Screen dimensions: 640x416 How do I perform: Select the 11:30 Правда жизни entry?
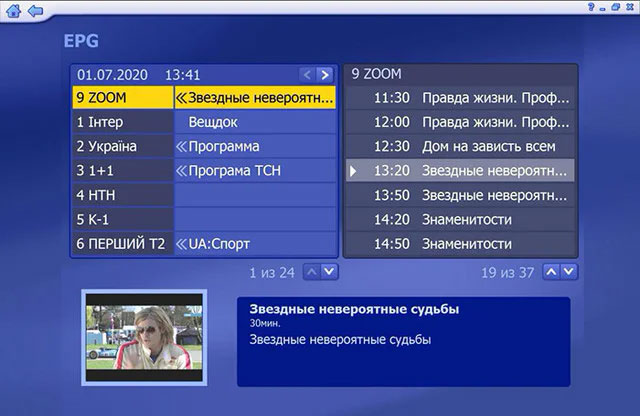[x=460, y=98]
